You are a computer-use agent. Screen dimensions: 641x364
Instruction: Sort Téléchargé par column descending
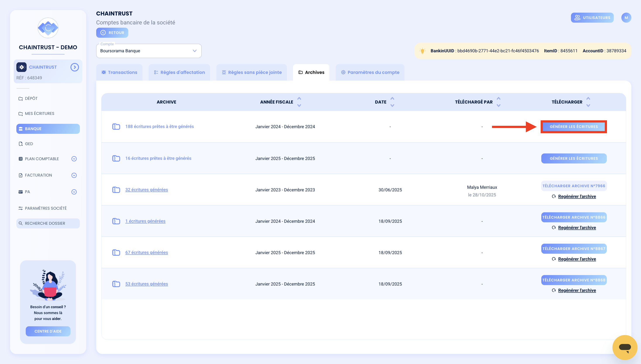click(498, 105)
